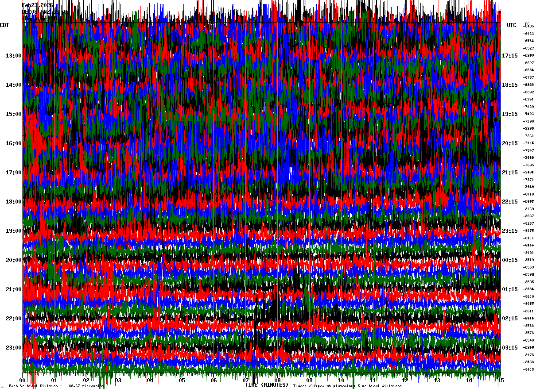Click the 20:15 UTC time label
536x392 pixels.
[510, 143]
